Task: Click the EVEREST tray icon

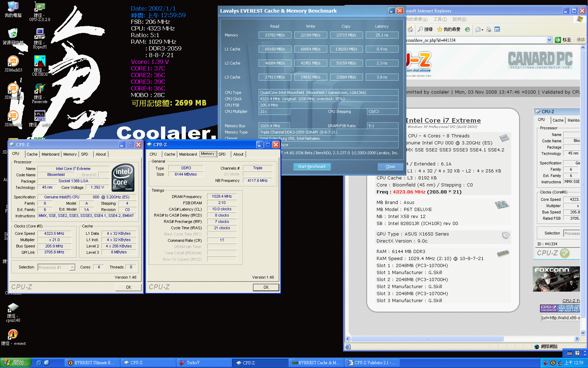Action: (553, 363)
